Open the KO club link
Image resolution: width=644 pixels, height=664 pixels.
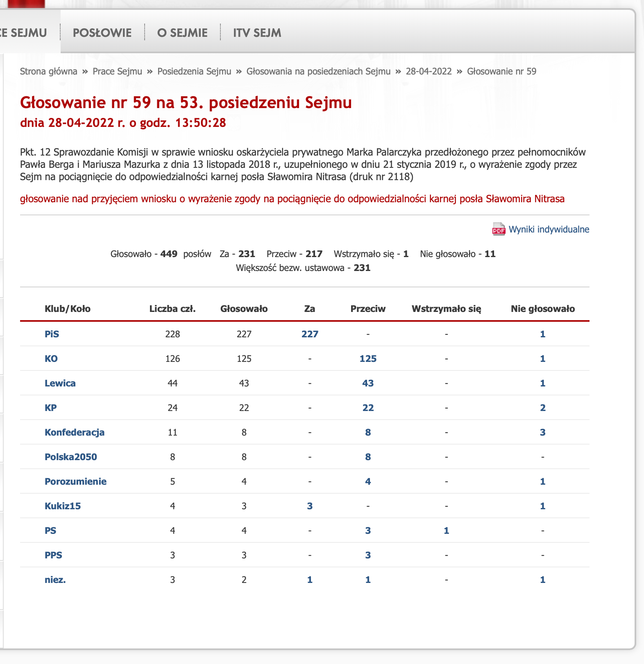51,359
